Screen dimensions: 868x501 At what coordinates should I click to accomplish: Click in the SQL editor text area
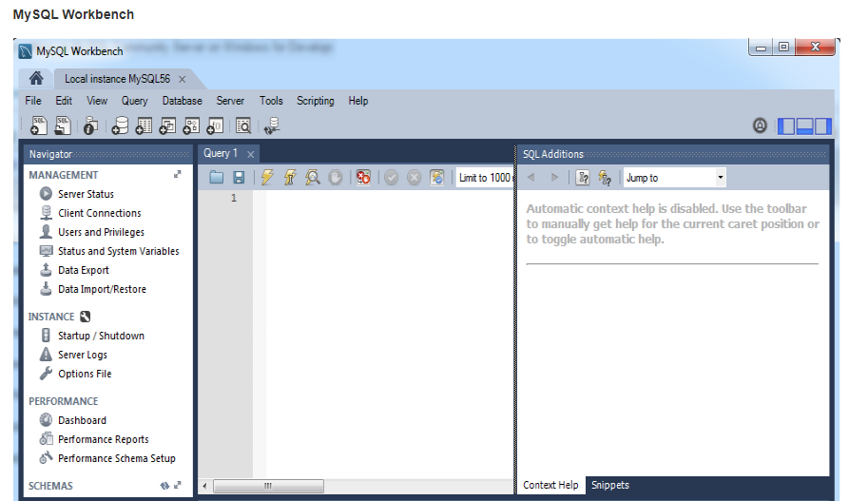click(x=390, y=332)
